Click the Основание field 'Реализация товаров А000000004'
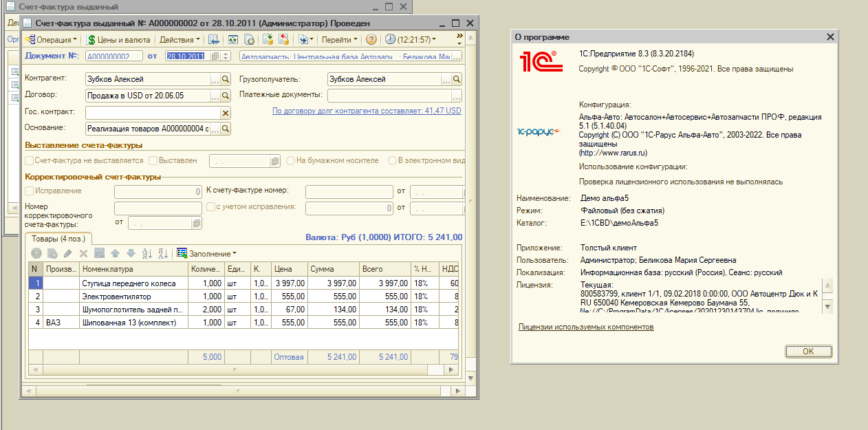This screenshot has height=430, width=868. [x=148, y=128]
